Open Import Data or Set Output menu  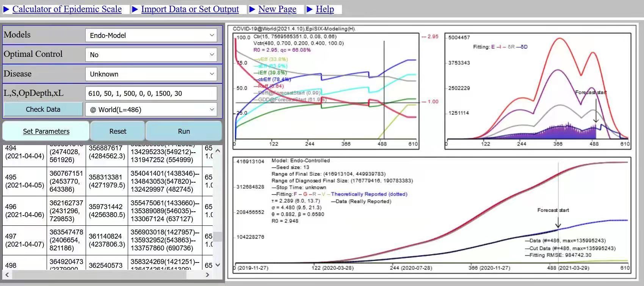click(190, 9)
